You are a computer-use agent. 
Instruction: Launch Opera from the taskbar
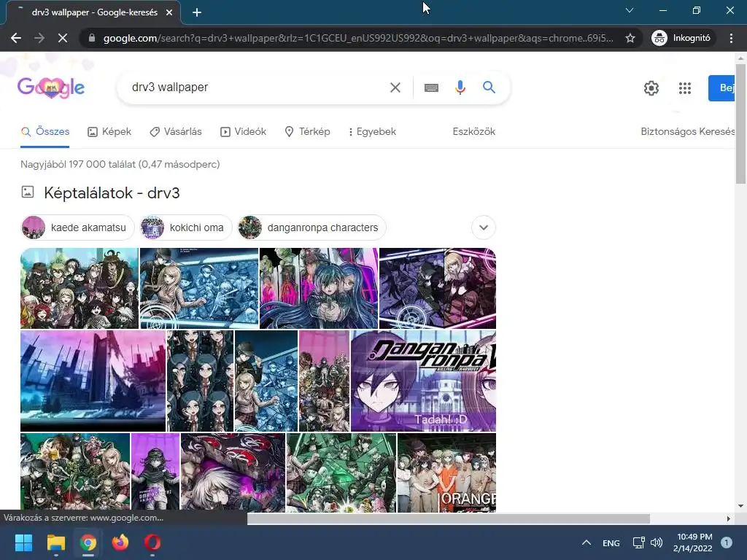tap(152, 542)
